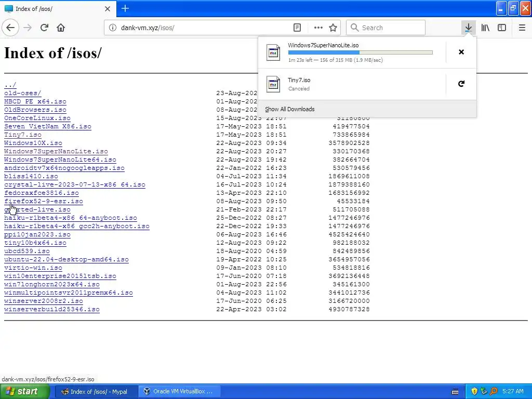Download crystal-live-2023-07-13-x86_64.iso
532x399 pixels.
pyautogui.click(x=75, y=184)
